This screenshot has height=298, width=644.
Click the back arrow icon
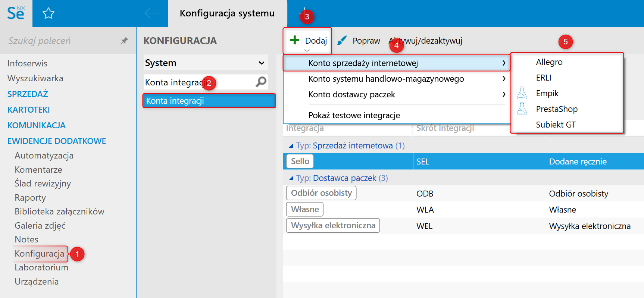coord(151,13)
